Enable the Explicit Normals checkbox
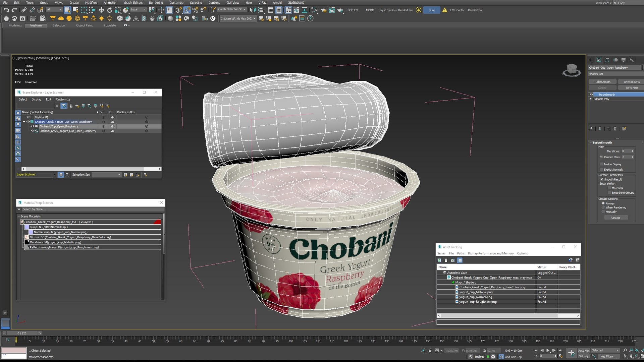 601,170
